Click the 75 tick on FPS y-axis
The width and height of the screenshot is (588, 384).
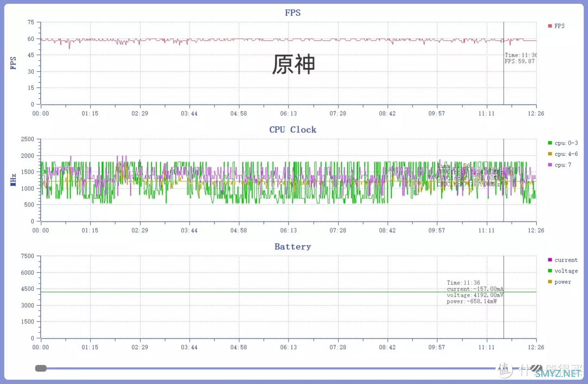coord(30,22)
